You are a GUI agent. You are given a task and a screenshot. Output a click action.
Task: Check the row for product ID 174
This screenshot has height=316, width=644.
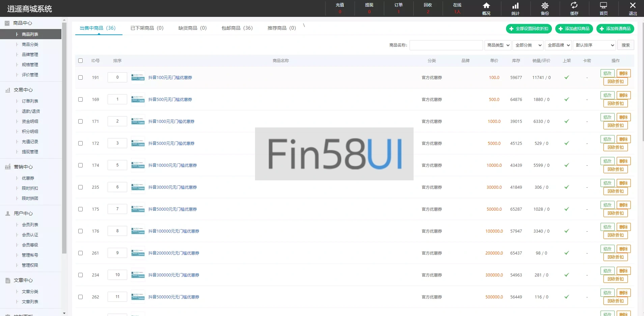[80, 165]
